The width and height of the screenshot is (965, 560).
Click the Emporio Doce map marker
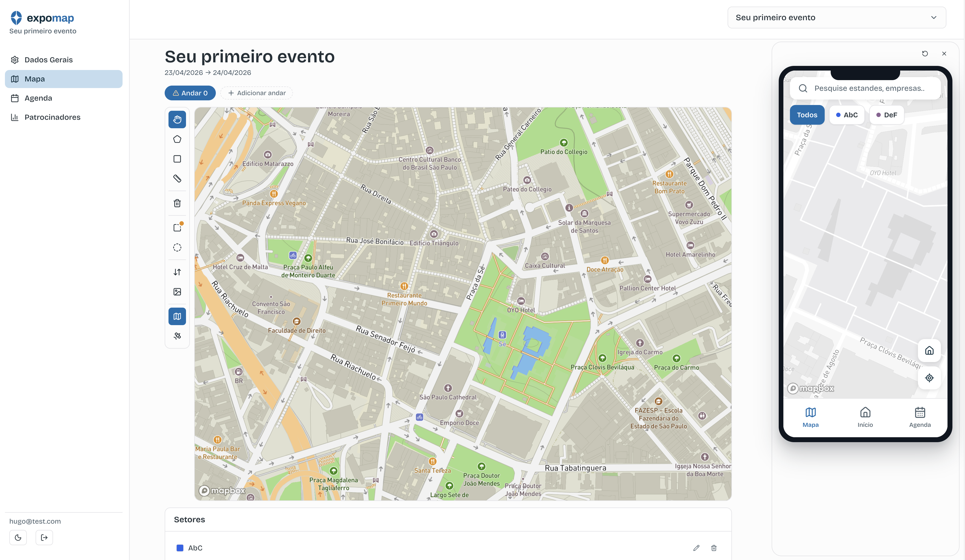[459, 414]
